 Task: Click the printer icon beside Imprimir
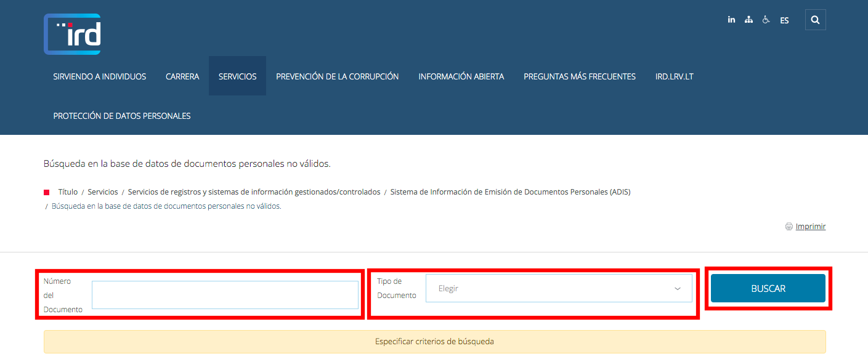point(789,227)
